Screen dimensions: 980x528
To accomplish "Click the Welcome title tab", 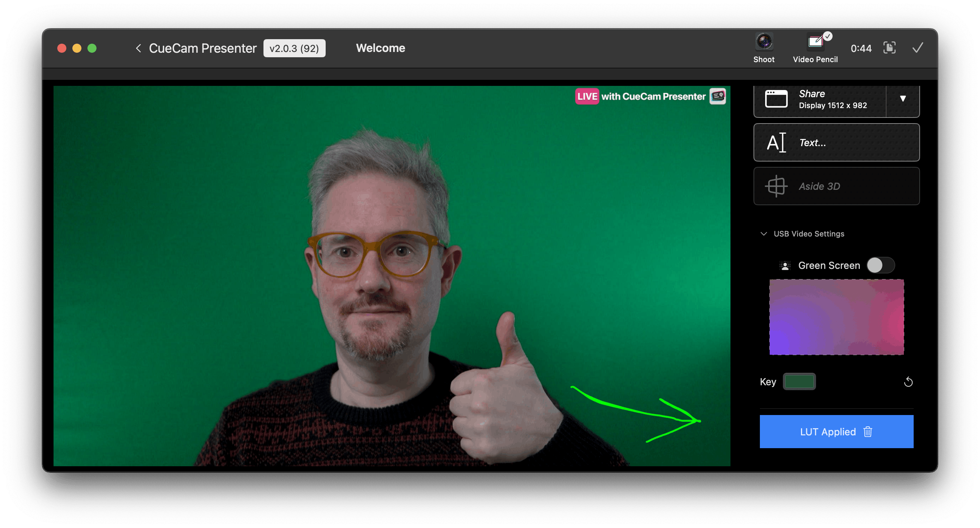I will [380, 48].
